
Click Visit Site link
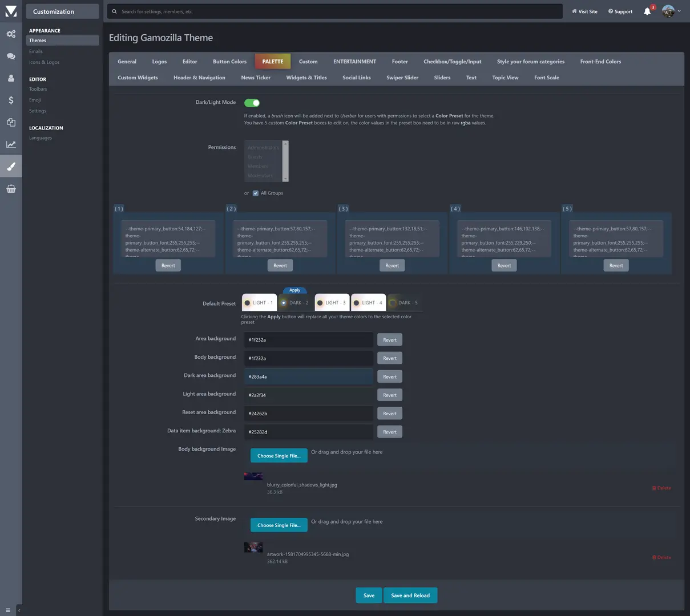click(x=584, y=11)
